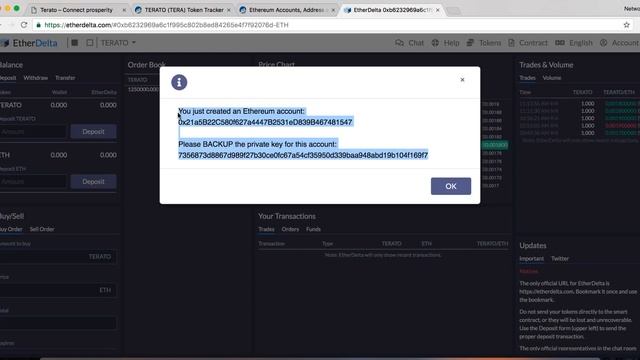Click the amount to buy TERATO field

click(x=58, y=257)
